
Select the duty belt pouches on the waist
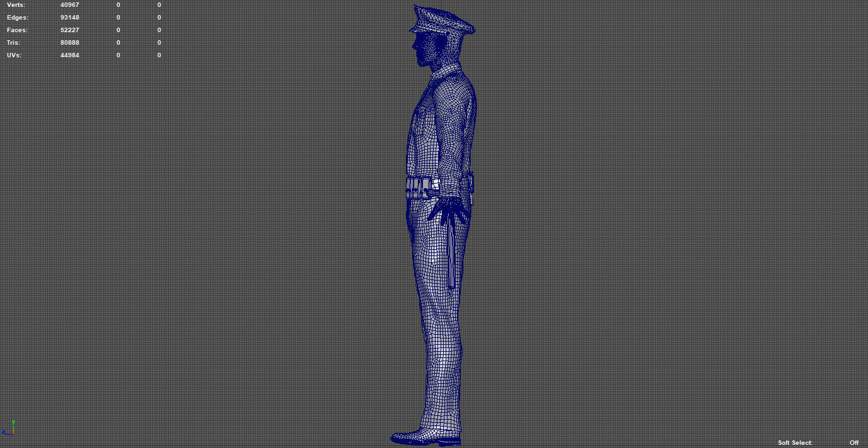tap(423, 188)
